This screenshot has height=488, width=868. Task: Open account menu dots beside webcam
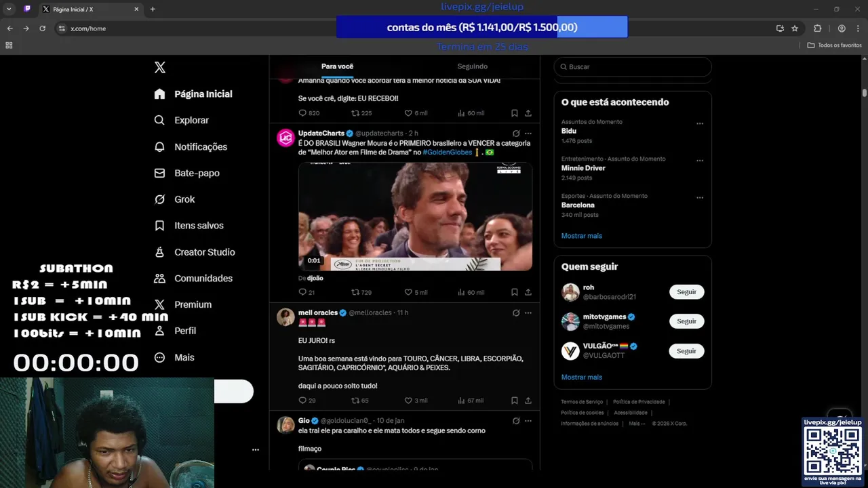tap(256, 449)
